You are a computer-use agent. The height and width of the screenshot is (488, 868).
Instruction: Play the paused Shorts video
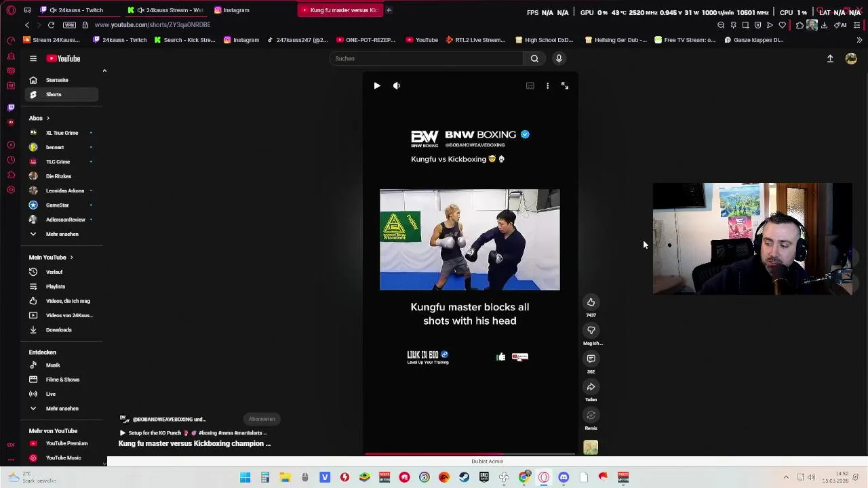point(377,85)
